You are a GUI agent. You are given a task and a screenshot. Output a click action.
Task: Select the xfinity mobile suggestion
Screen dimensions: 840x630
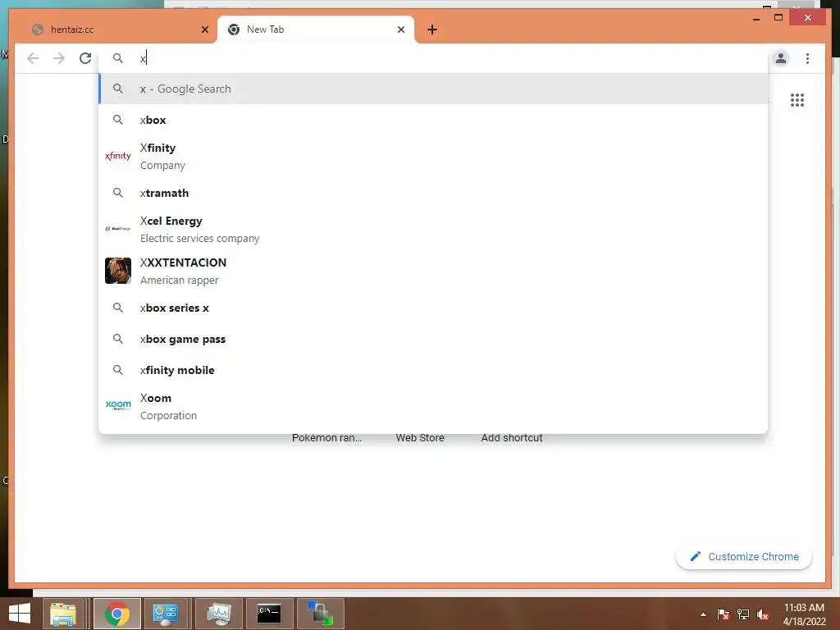coord(433,370)
